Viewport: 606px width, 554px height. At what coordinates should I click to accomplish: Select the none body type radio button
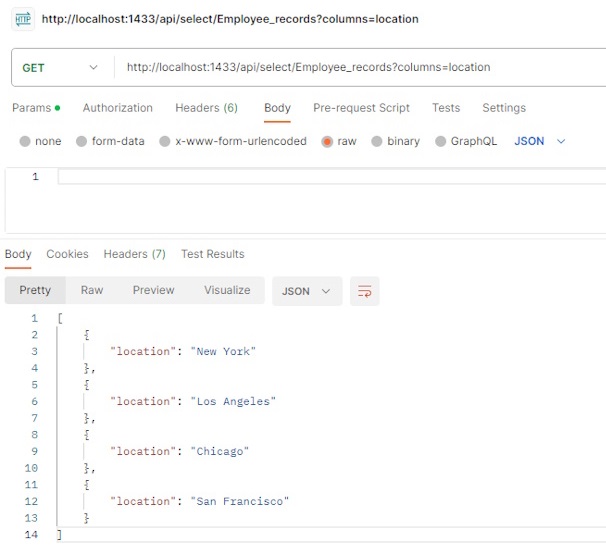coord(25,141)
